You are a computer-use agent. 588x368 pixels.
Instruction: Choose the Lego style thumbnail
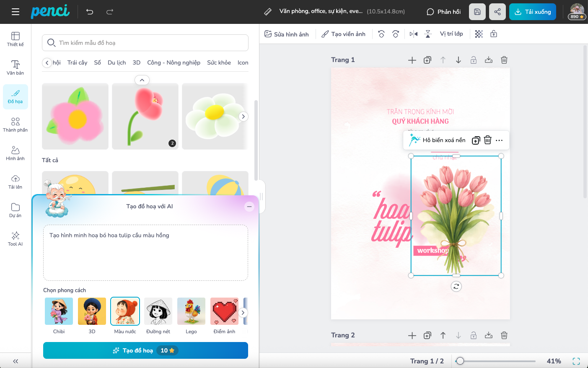(191, 311)
